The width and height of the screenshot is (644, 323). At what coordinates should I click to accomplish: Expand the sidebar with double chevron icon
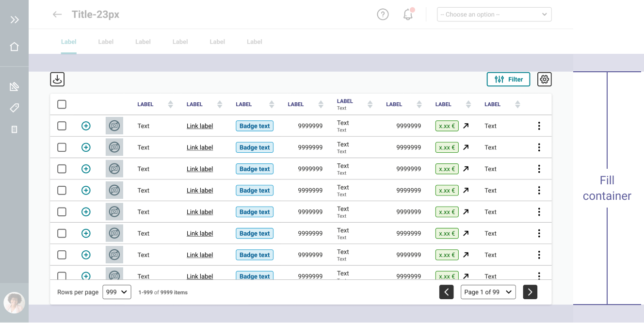(x=15, y=20)
